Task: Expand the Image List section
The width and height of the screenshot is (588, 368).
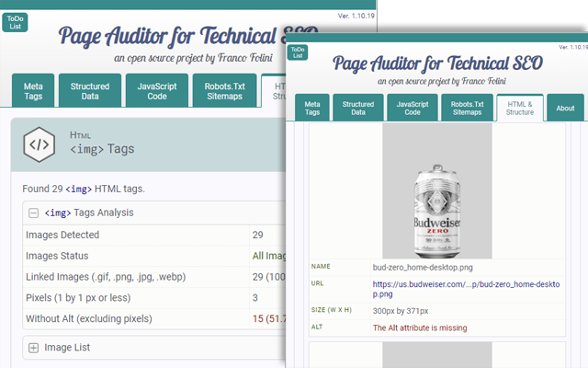Action: pyautogui.click(x=33, y=348)
